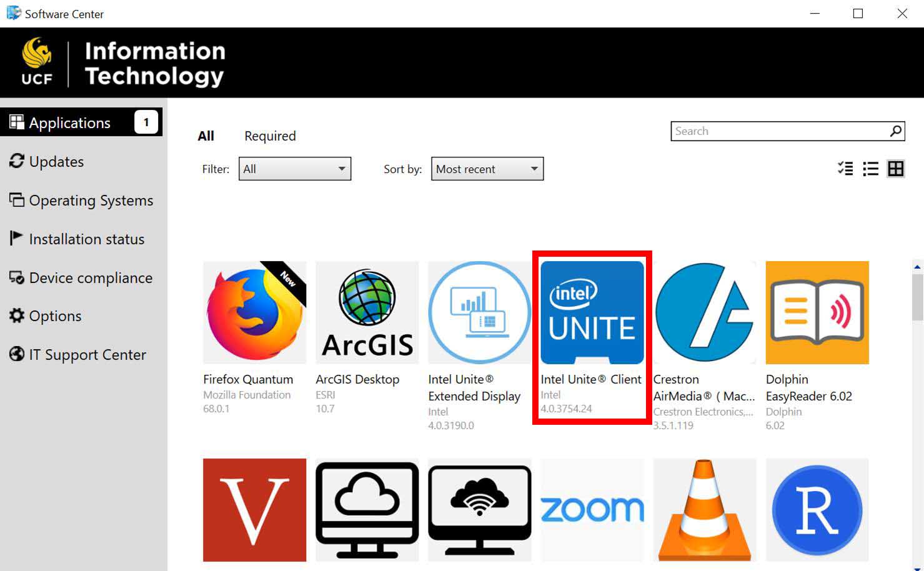Open Operating Systems section

(81, 200)
